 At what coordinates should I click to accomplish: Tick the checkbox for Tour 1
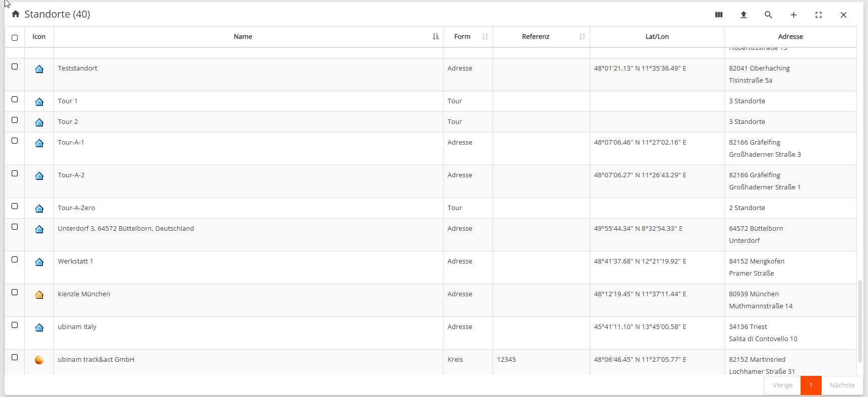click(x=15, y=100)
